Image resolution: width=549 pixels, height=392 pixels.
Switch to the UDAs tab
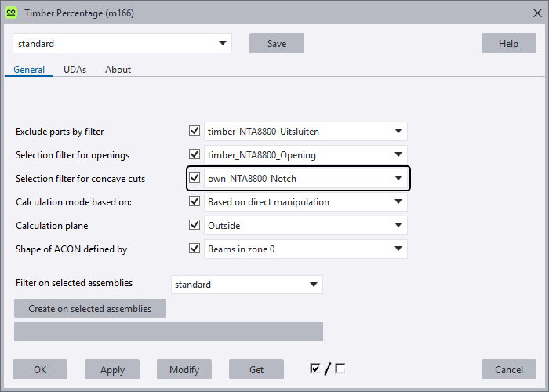75,70
